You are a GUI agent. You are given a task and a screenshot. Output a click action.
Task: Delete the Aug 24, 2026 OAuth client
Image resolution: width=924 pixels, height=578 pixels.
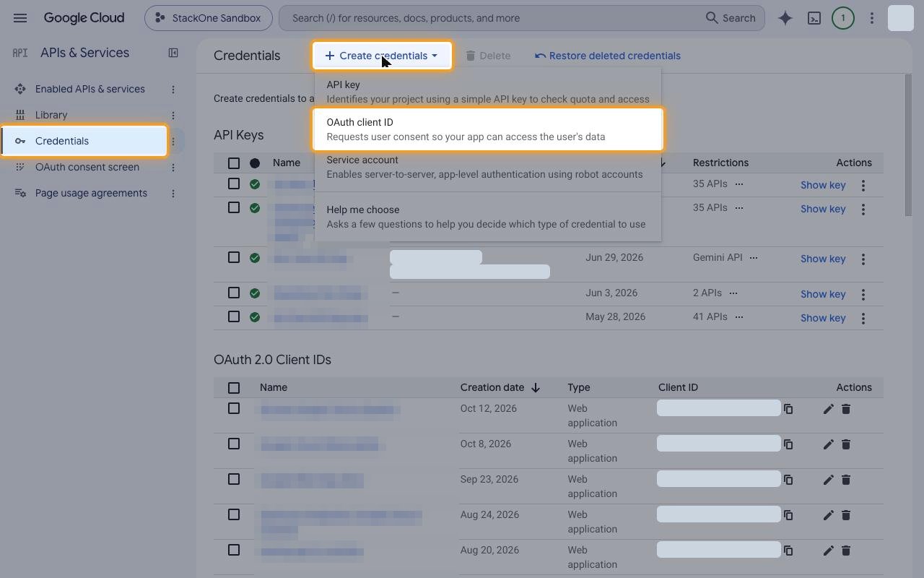click(x=846, y=515)
